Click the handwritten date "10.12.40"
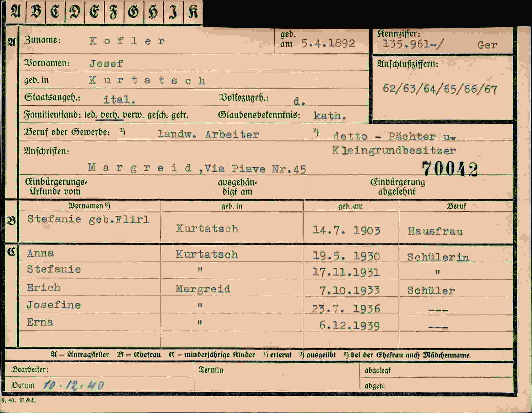 pyautogui.click(x=74, y=385)
